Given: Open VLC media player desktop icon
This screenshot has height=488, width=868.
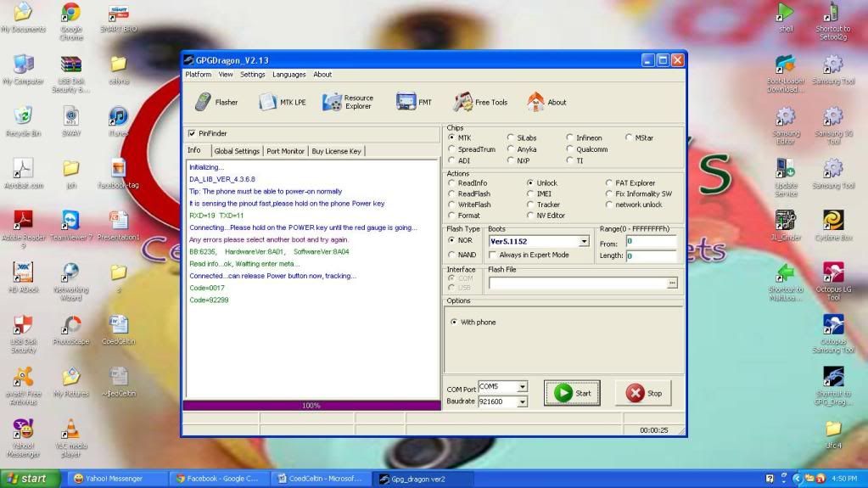Looking at the screenshot, I should pos(71,430).
